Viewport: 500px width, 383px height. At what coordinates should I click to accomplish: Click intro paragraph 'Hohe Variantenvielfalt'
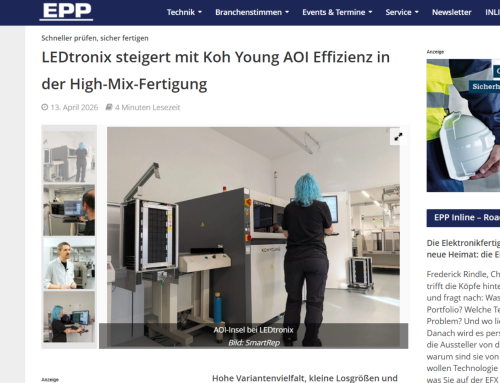tap(305, 378)
